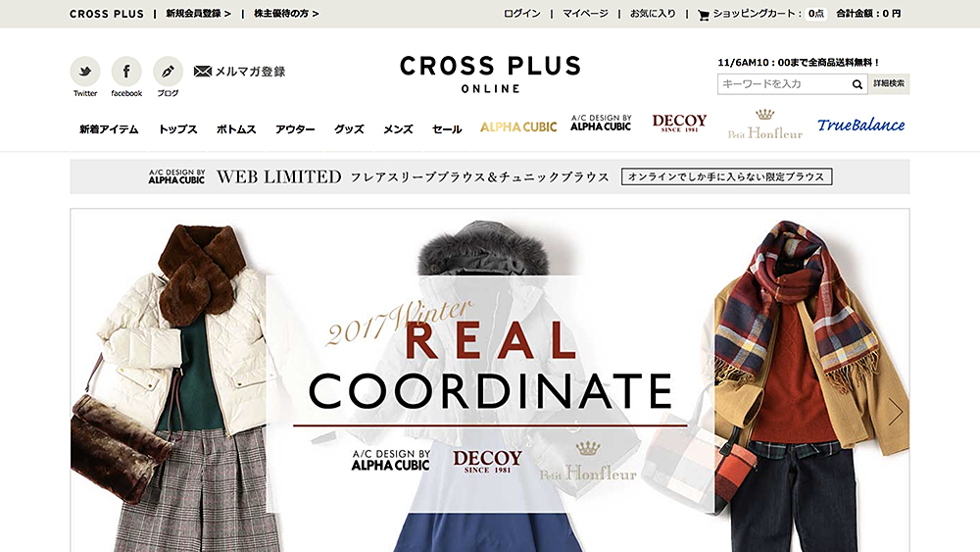Image resolution: width=980 pixels, height=552 pixels.
Task: Open the shopping cart icon
Action: [x=703, y=15]
